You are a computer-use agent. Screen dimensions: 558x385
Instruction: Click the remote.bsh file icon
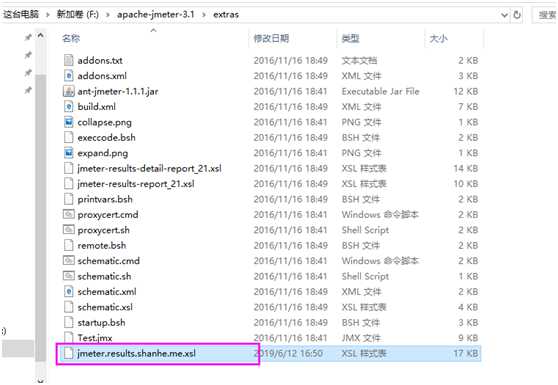[68, 245]
